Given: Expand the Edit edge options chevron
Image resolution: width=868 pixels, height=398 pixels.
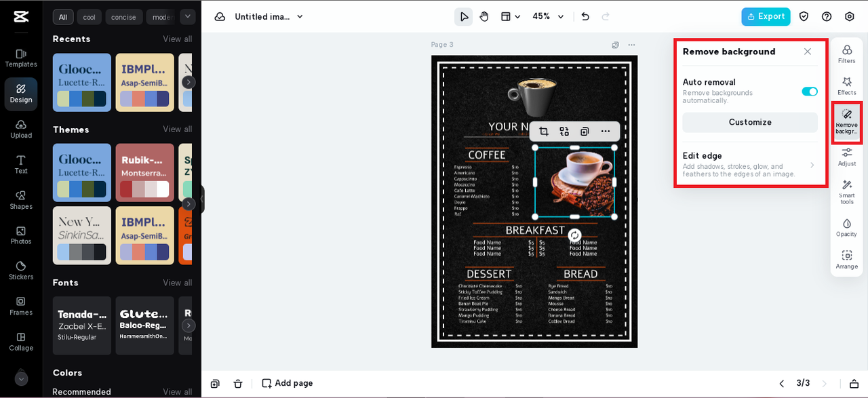Looking at the screenshot, I should click(812, 165).
